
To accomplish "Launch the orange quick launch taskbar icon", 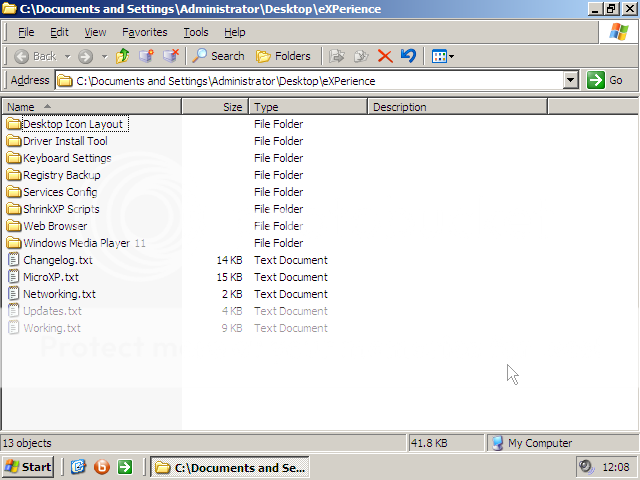I will [x=101, y=467].
